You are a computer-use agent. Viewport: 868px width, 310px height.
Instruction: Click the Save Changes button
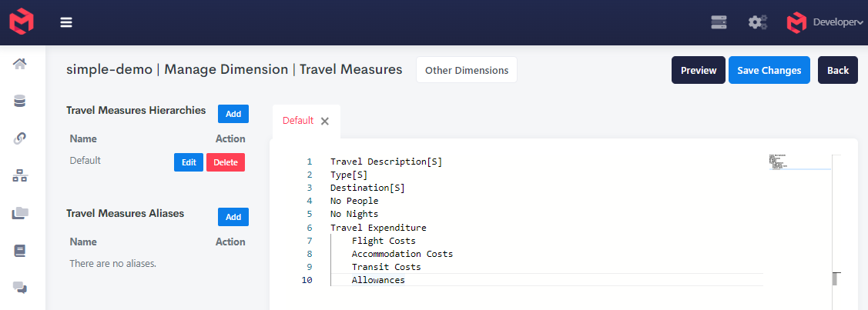[x=769, y=70]
